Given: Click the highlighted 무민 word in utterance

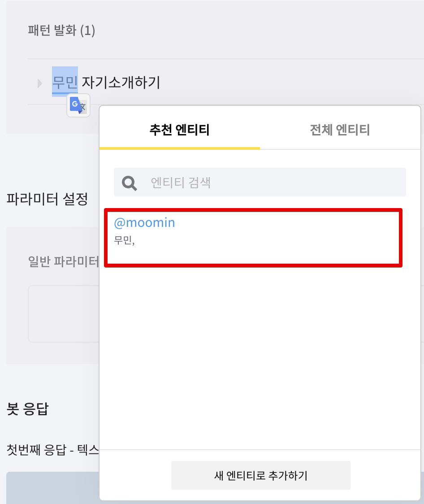Looking at the screenshot, I should coord(65,82).
